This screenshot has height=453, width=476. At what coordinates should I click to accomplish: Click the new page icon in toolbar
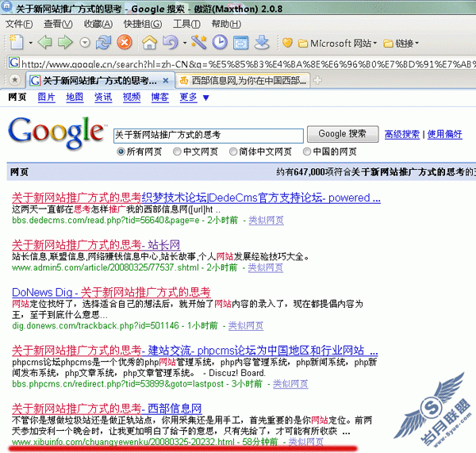pyautogui.click(x=15, y=43)
